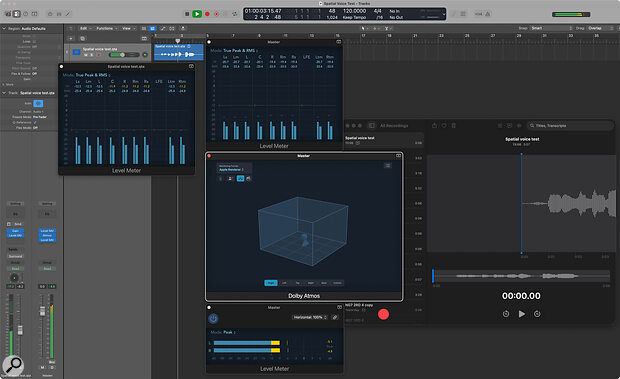Select Left view tab in Dolby Atmos

point(284,283)
